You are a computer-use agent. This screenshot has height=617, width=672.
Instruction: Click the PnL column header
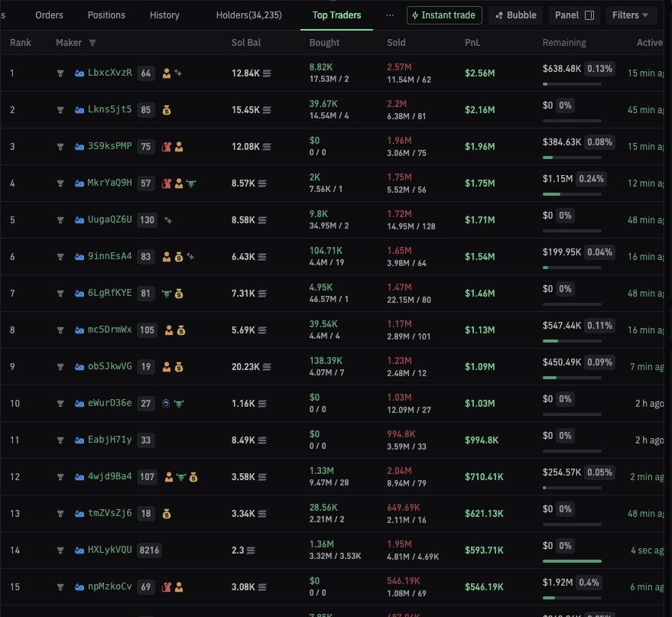(472, 42)
